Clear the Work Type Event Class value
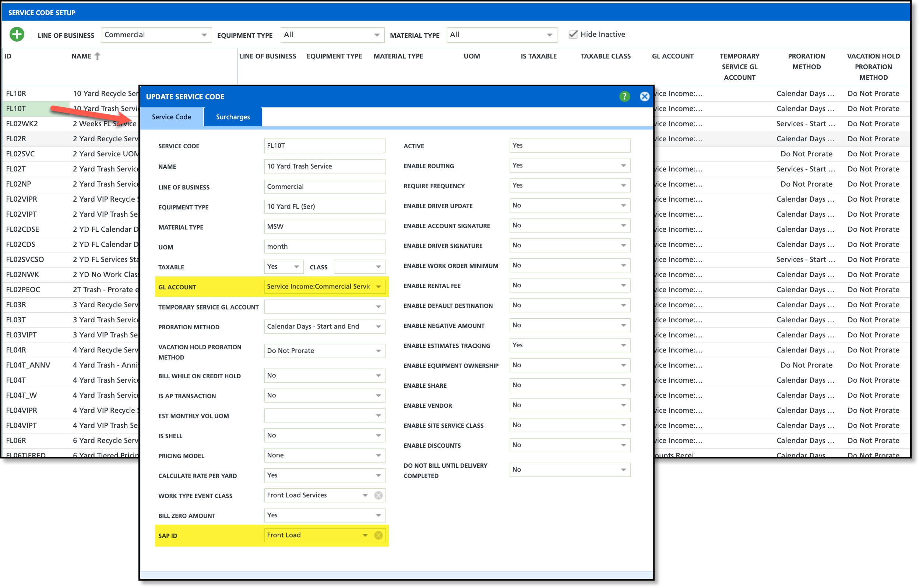 pyautogui.click(x=378, y=495)
